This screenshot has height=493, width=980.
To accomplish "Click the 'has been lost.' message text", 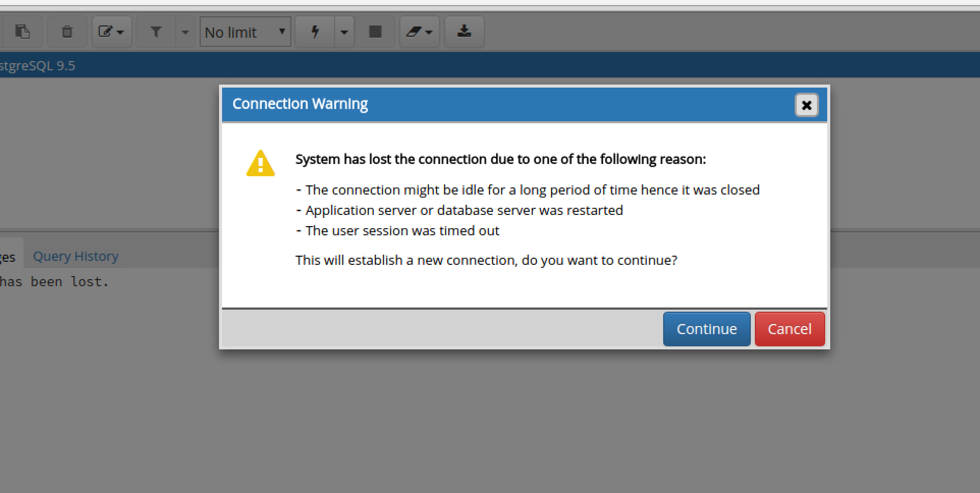I will pyautogui.click(x=54, y=282).
